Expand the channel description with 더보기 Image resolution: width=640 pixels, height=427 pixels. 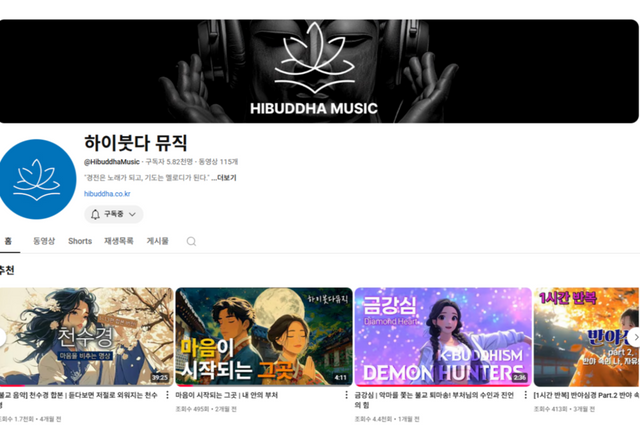coord(226,178)
